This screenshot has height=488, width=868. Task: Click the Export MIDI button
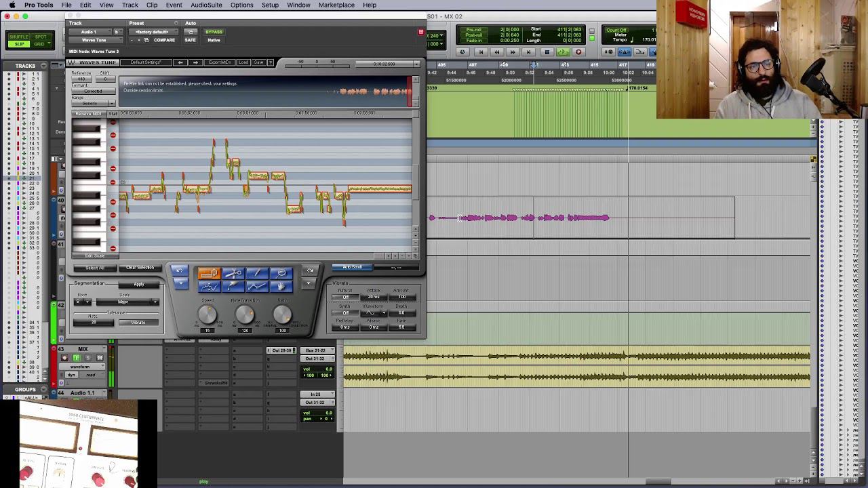pos(219,62)
